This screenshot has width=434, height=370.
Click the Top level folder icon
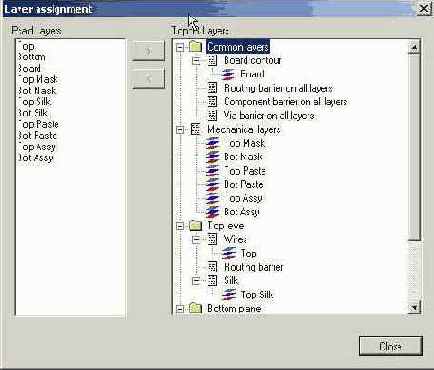tap(195, 226)
